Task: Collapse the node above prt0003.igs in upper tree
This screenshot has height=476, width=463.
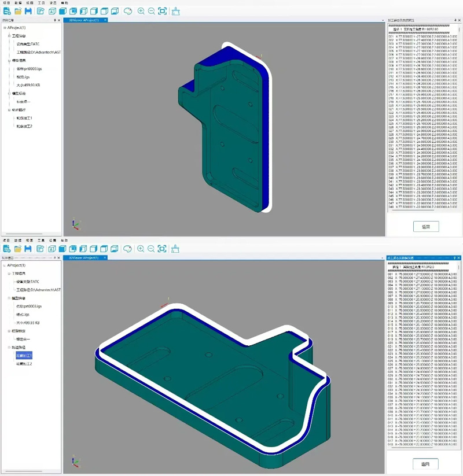Action: [x=8, y=60]
